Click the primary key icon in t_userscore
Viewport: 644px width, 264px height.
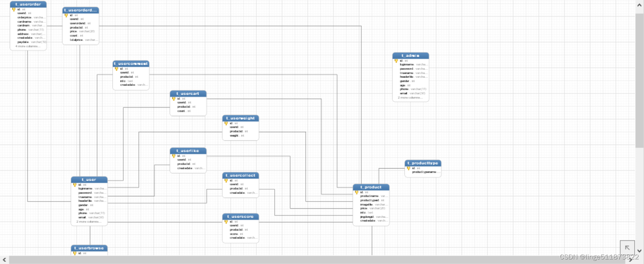[226, 222]
